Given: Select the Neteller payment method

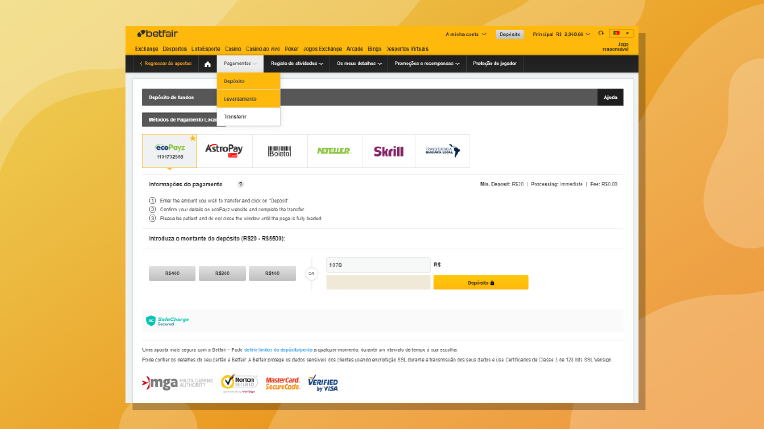Looking at the screenshot, I should click(x=334, y=151).
